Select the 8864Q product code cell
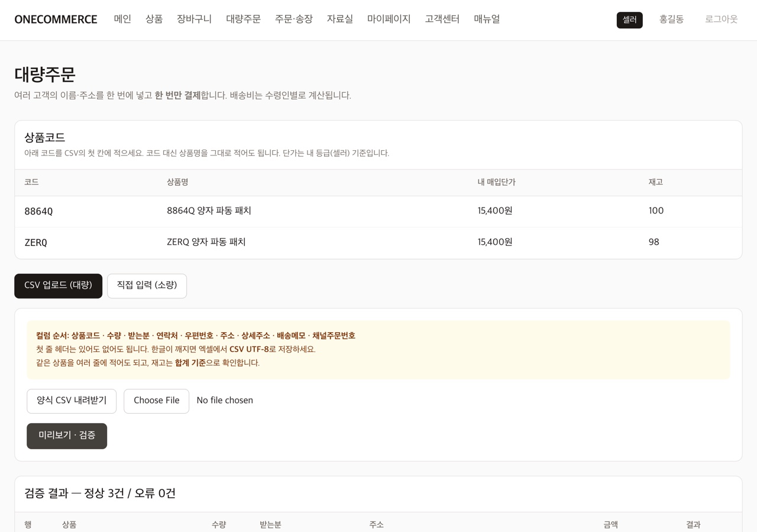 pos(38,211)
